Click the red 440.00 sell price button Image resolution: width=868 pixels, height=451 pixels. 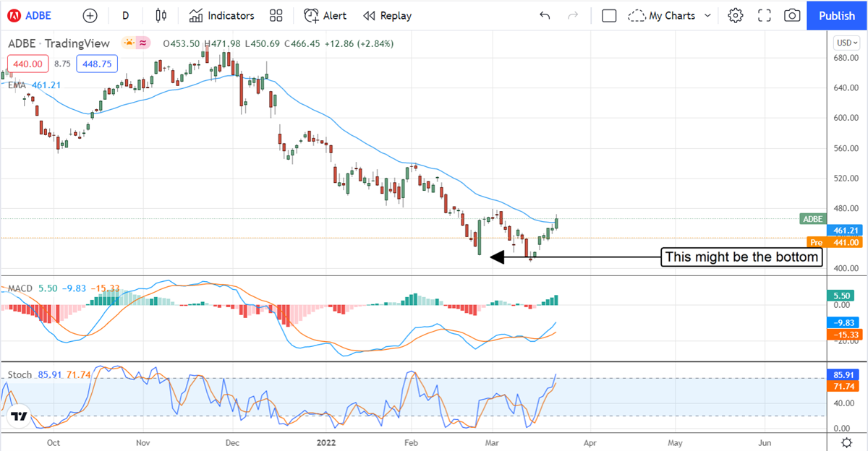27,64
